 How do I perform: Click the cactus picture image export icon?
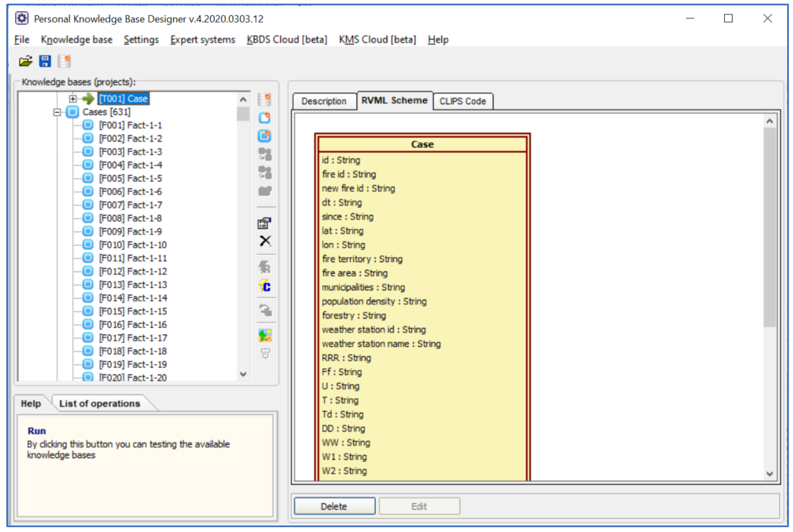point(265,336)
